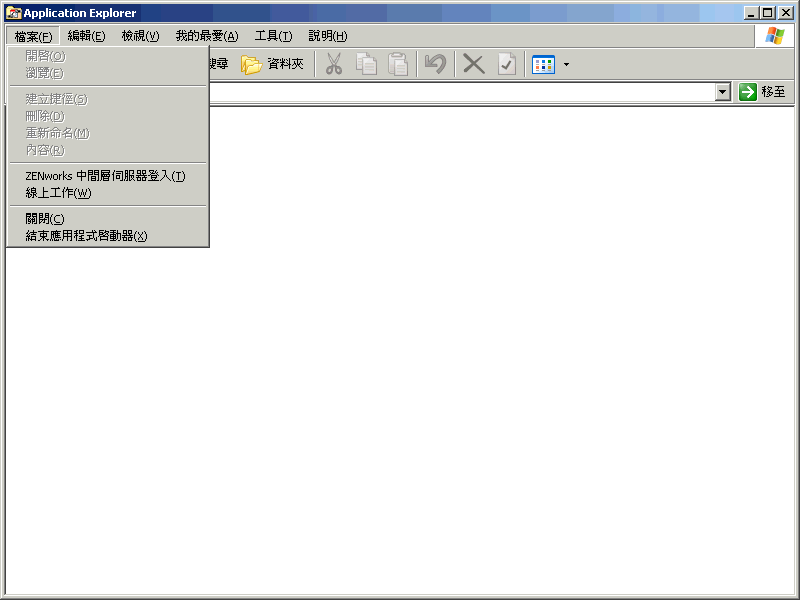800x600 pixels.
Task: Open the 說明(H) menu
Action: coord(328,36)
